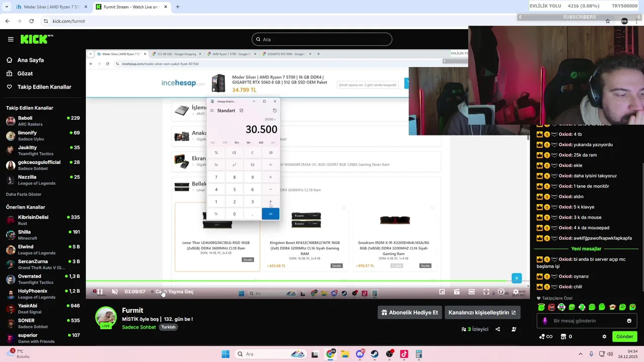
Task: Open YasirAbi recommended channel
Action: tap(43, 309)
